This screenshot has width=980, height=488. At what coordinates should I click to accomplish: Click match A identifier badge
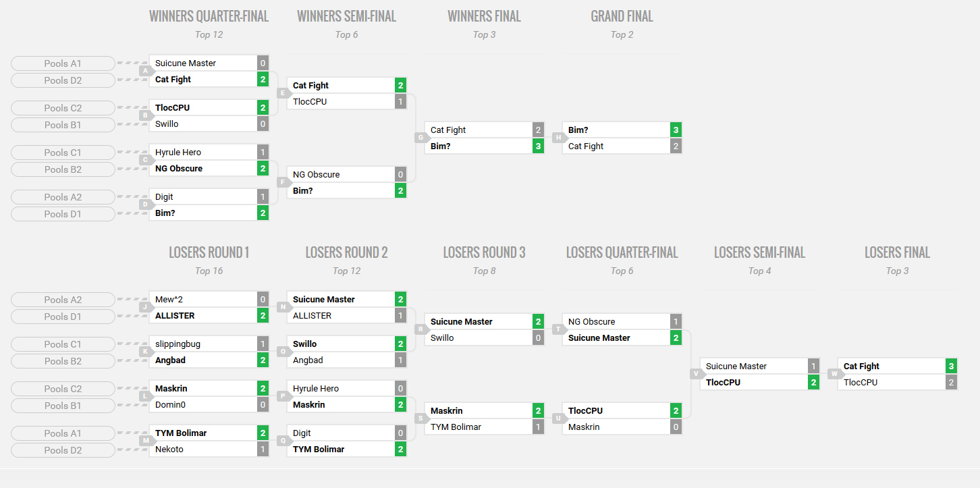pyautogui.click(x=144, y=71)
